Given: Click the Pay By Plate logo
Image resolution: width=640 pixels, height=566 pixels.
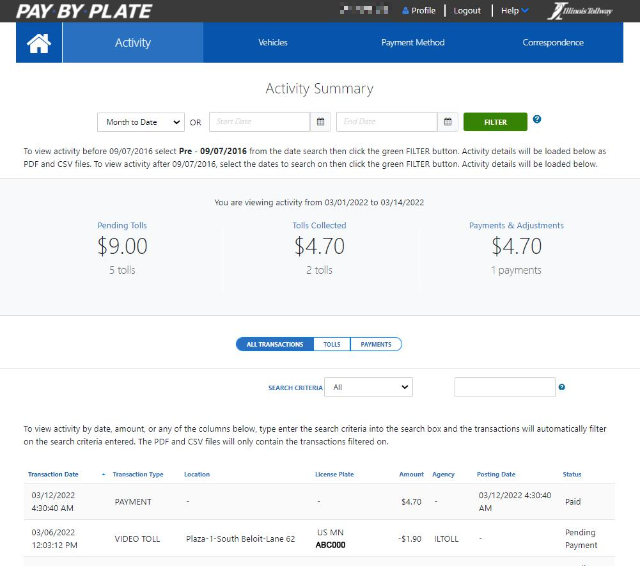Looking at the screenshot, I should (x=85, y=11).
